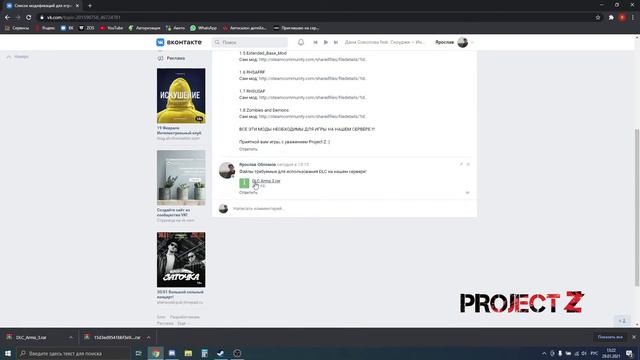Reload the page with refresh icon

point(29,18)
